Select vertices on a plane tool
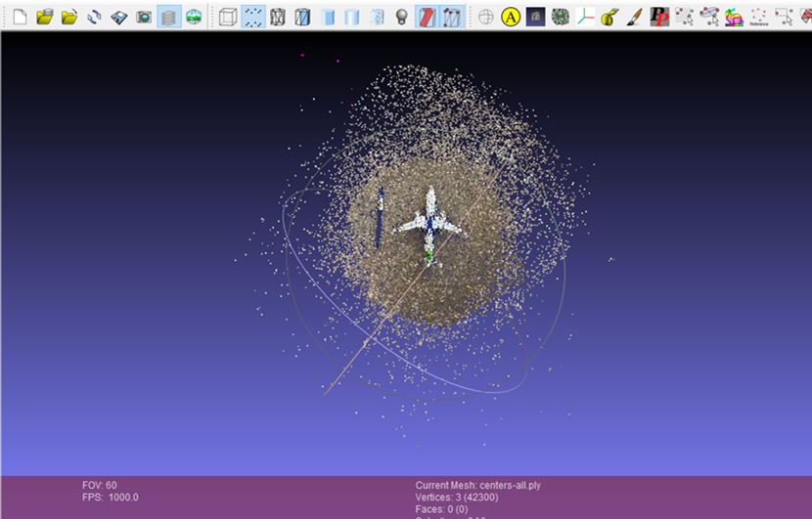The width and height of the screenshot is (812, 519). coord(709,17)
